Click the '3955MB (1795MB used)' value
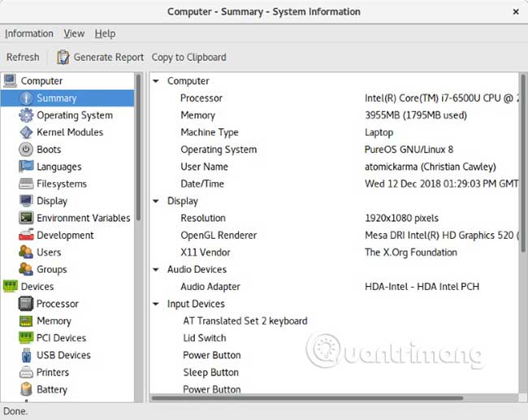The image size is (528, 420). tap(416, 115)
